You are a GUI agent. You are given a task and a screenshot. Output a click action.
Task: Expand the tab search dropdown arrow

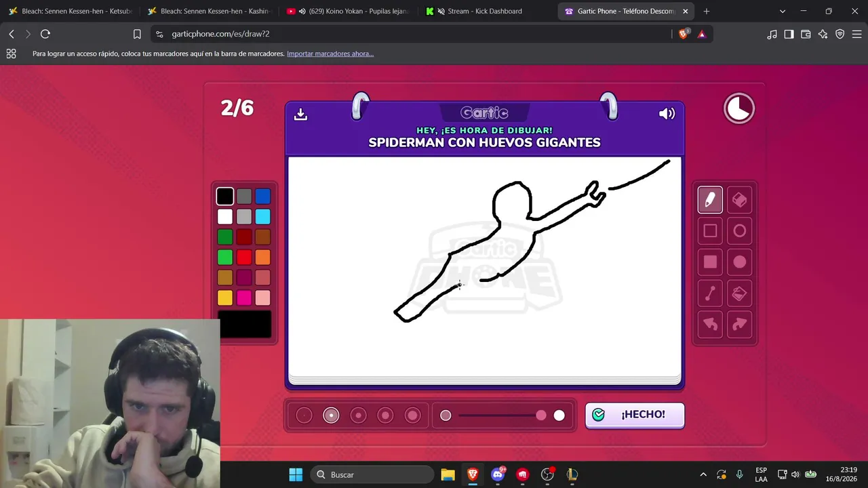pyautogui.click(x=783, y=12)
